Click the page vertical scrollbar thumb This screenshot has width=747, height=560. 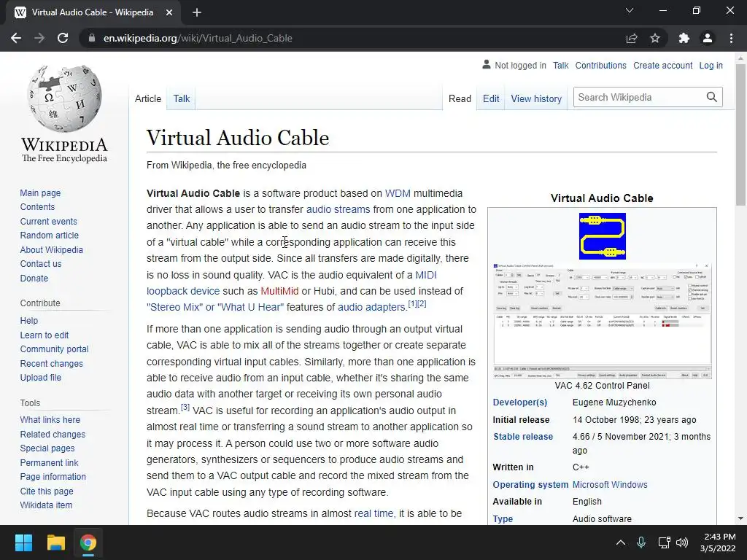tap(740, 134)
